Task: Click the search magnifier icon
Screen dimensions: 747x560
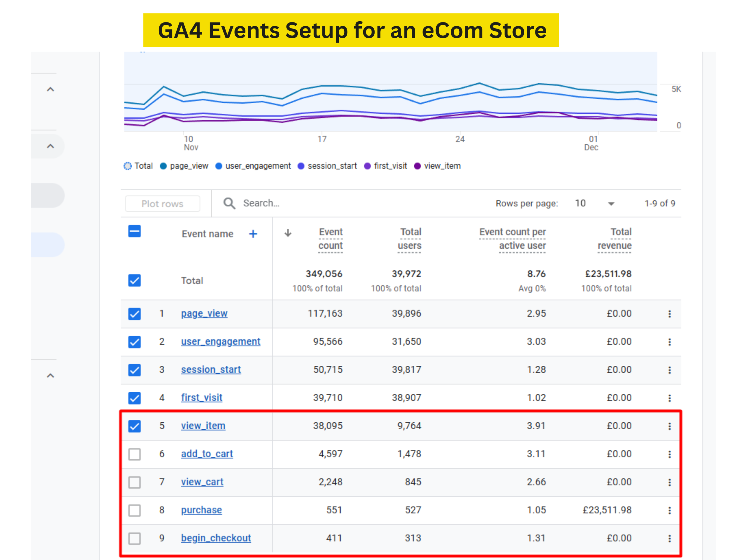Action: click(x=229, y=203)
